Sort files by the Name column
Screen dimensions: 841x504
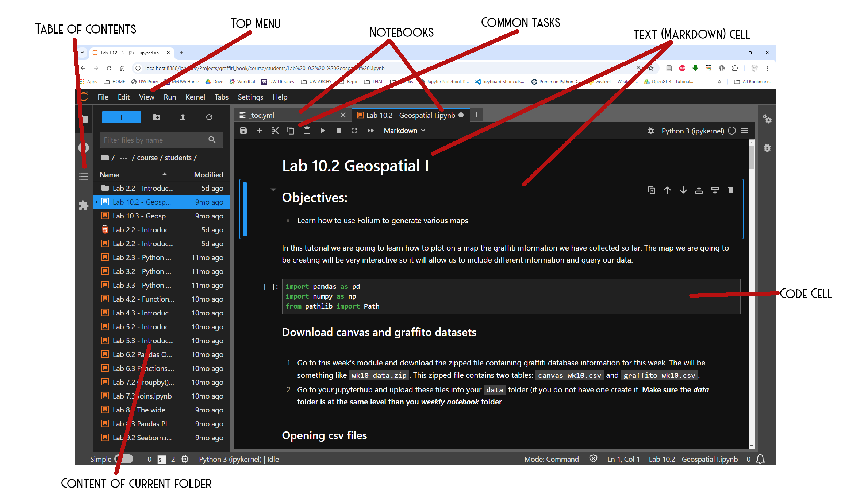110,175
